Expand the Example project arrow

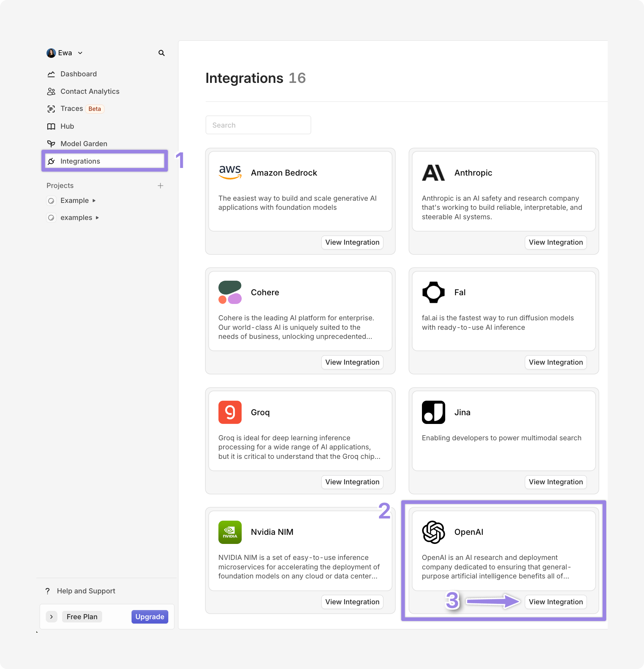94,201
